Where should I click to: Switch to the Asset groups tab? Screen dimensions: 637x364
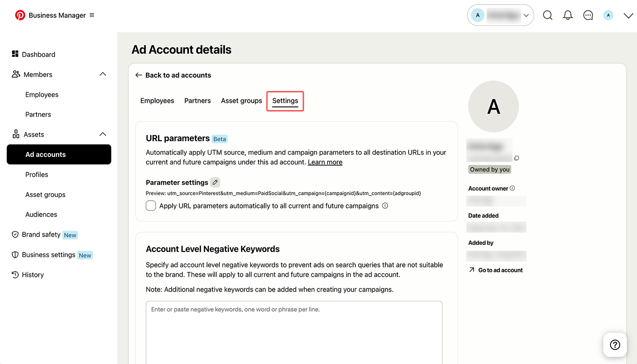(x=242, y=101)
